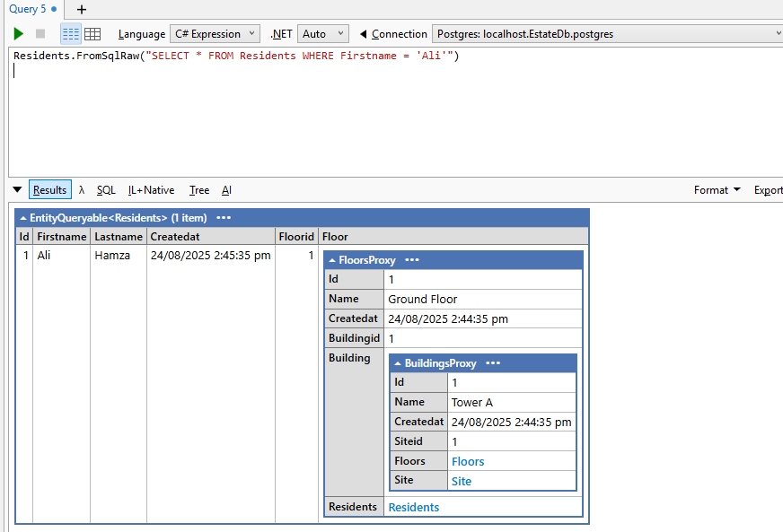Image resolution: width=783 pixels, height=532 pixels.
Task: Select the data grid results view icon
Action: [x=93, y=33]
